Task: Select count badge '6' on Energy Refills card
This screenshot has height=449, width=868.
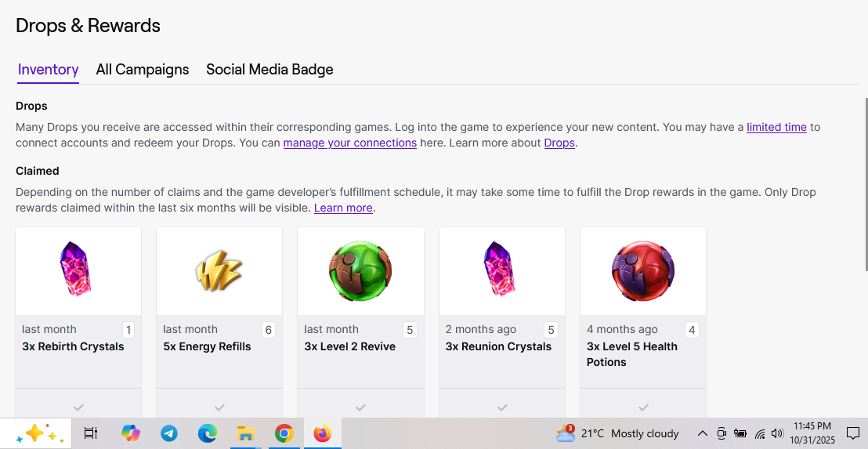Action: (x=269, y=331)
